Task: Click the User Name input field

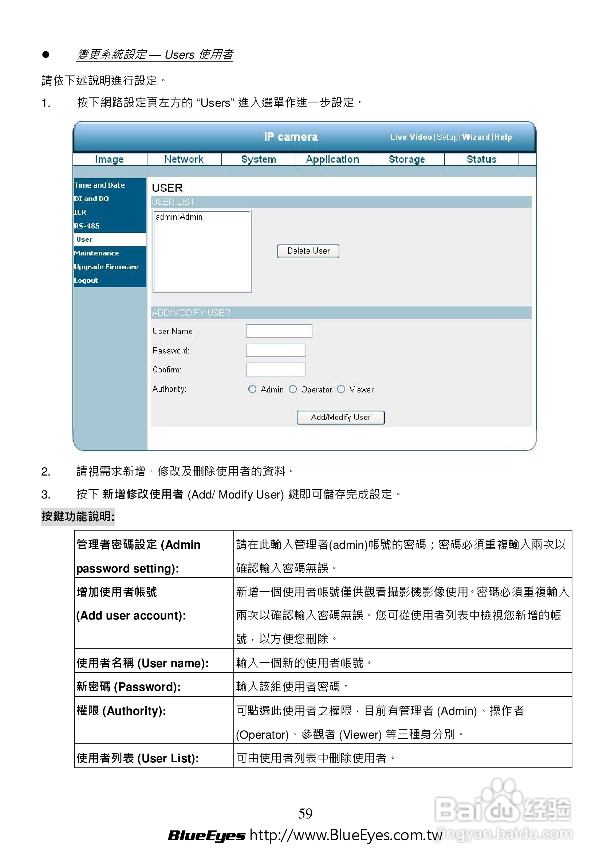Action: click(x=279, y=331)
